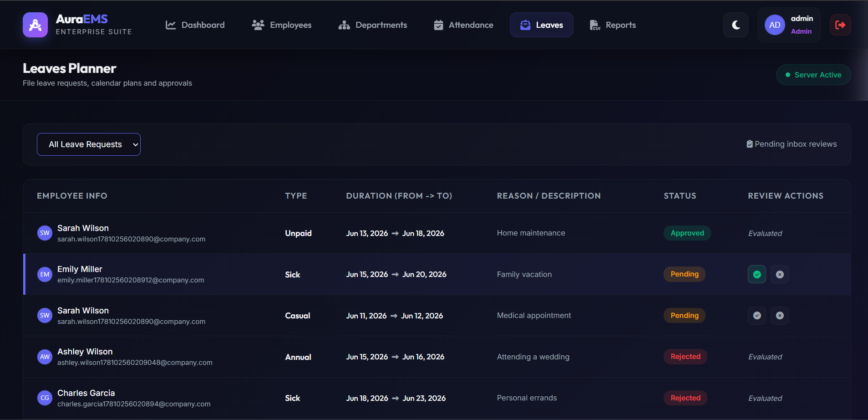Click the Server Active status badge
The image size is (868, 420).
[813, 75]
